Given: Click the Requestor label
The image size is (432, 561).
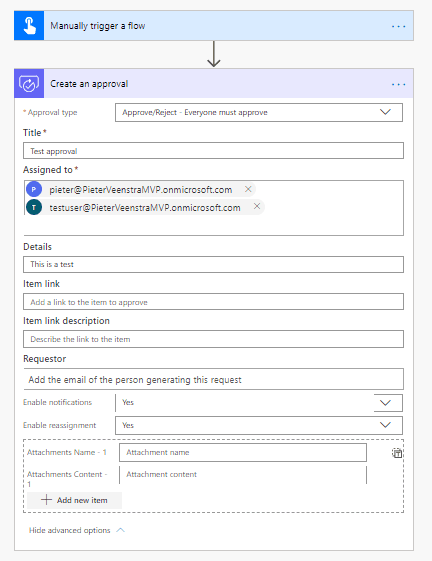Looking at the screenshot, I should pos(45,358).
